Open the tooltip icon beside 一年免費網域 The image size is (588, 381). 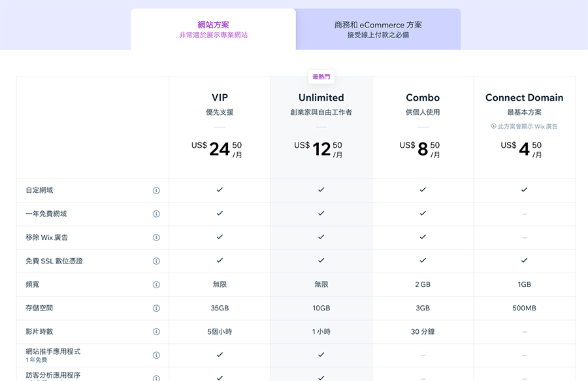pos(155,214)
